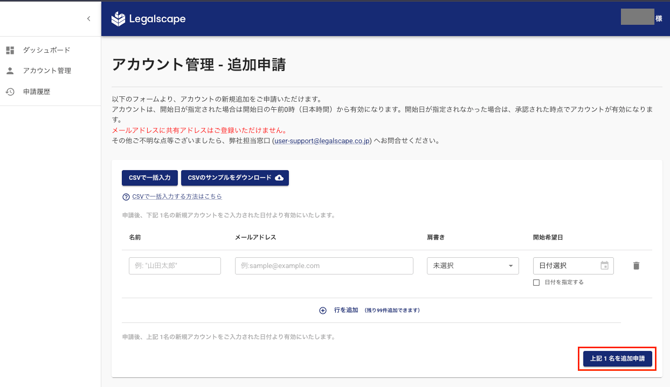Click the 名前 column header

[x=135, y=237]
